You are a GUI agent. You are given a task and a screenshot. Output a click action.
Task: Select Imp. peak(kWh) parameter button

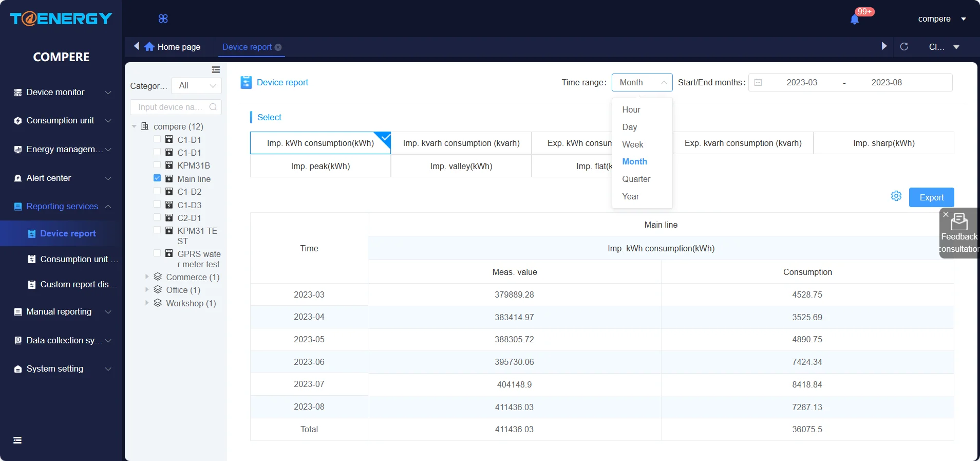pos(320,166)
